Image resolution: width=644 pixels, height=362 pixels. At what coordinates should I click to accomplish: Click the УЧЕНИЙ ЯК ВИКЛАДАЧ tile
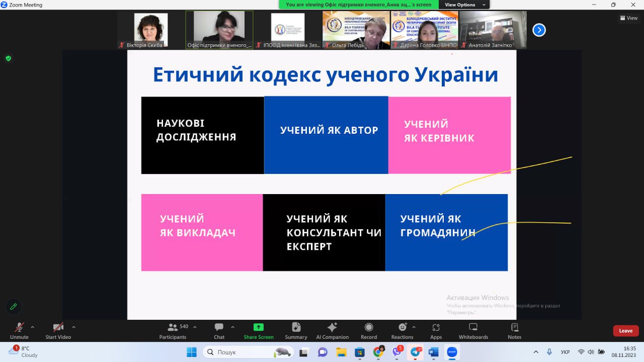pyautogui.click(x=202, y=232)
